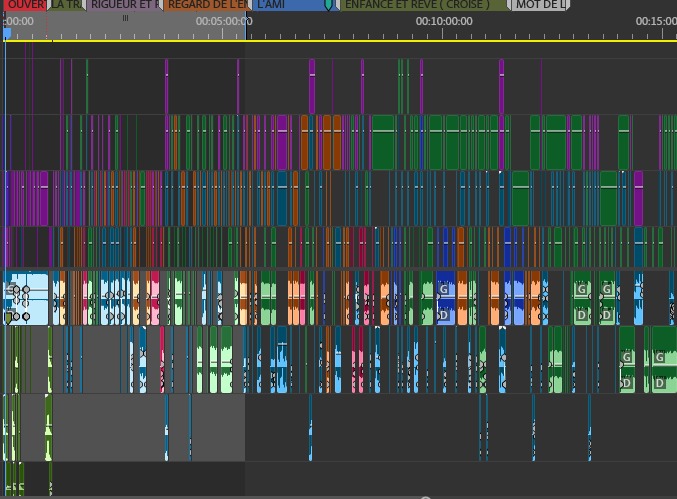The width and height of the screenshot is (677, 499).
Task: Click the D channel label on blue audio clip
Action: point(444,316)
